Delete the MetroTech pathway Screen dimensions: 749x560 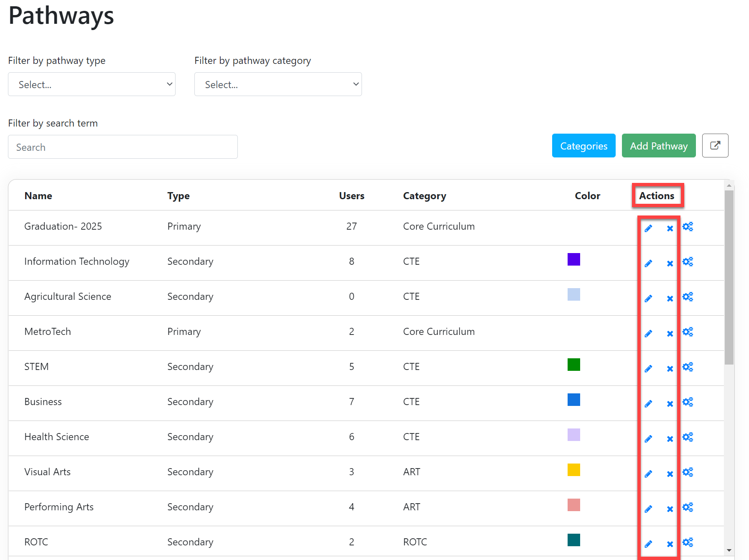670,333
